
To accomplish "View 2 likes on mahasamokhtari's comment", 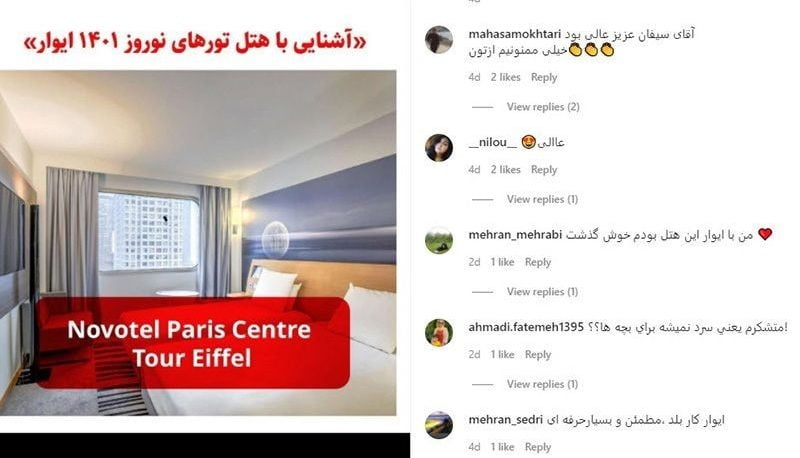I will pyautogui.click(x=505, y=77).
